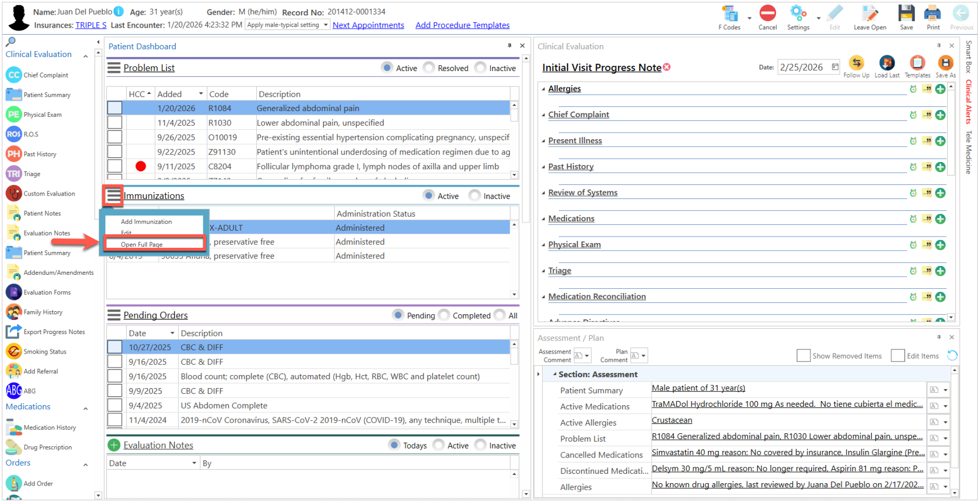The width and height of the screenshot is (980, 502).
Task: Open the Medication Reconciliation section link
Action: tap(597, 297)
